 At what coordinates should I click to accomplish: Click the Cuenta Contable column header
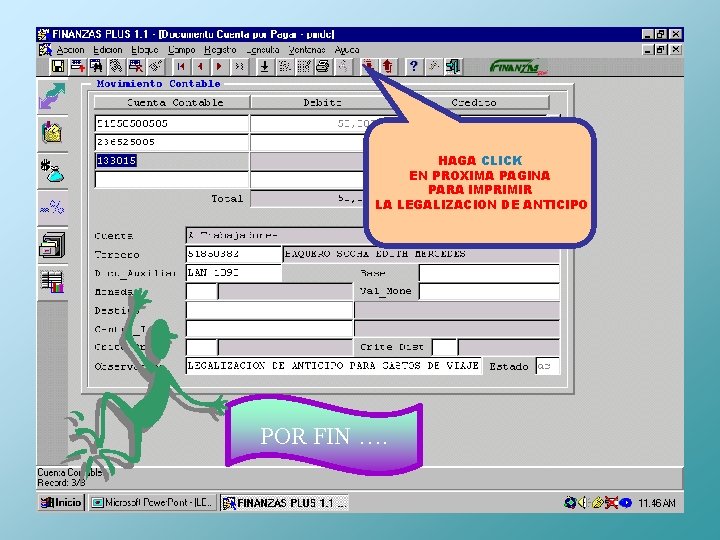pos(172,102)
